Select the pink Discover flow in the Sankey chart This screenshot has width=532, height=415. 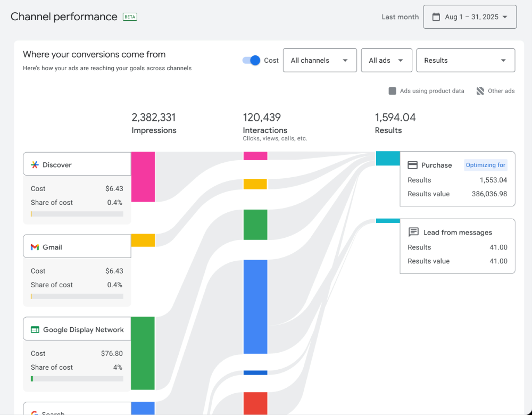coord(143,176)
